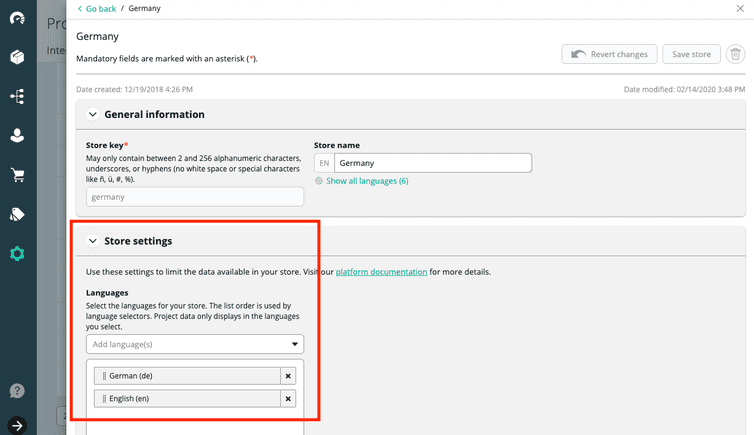The image size is (754, 435).
Task: Collapse the Store settings section
Action: point(93,241)
